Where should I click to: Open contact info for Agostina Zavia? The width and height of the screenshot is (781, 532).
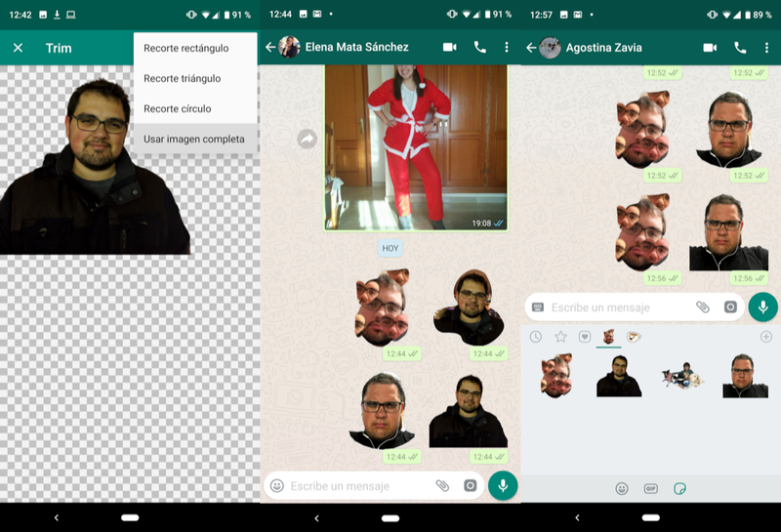click(603, 48)
